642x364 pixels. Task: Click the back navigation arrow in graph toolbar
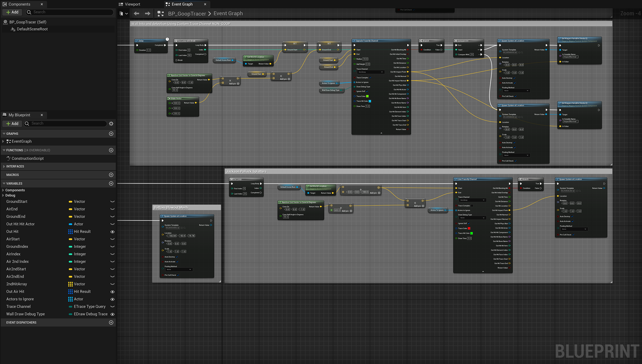pyautogui.click(x=136, y=13)
